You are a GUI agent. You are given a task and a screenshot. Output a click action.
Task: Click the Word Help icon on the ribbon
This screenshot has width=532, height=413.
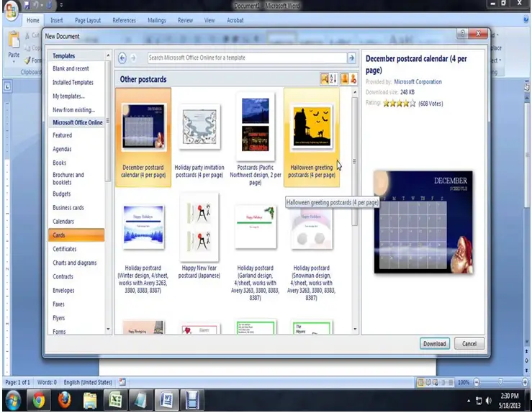pyautogui.click(x=526, y=20)
